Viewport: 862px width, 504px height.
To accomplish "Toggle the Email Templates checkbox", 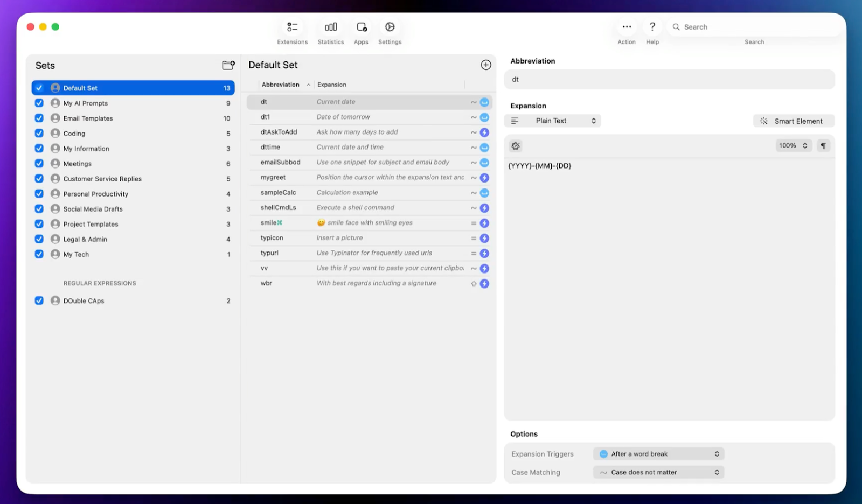I will click(39, 118).
